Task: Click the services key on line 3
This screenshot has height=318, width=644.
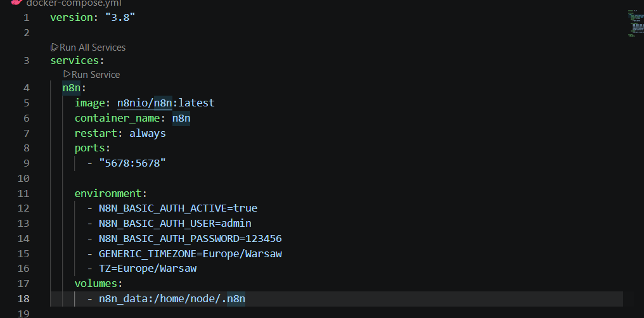Action: [x=75, y=60]
